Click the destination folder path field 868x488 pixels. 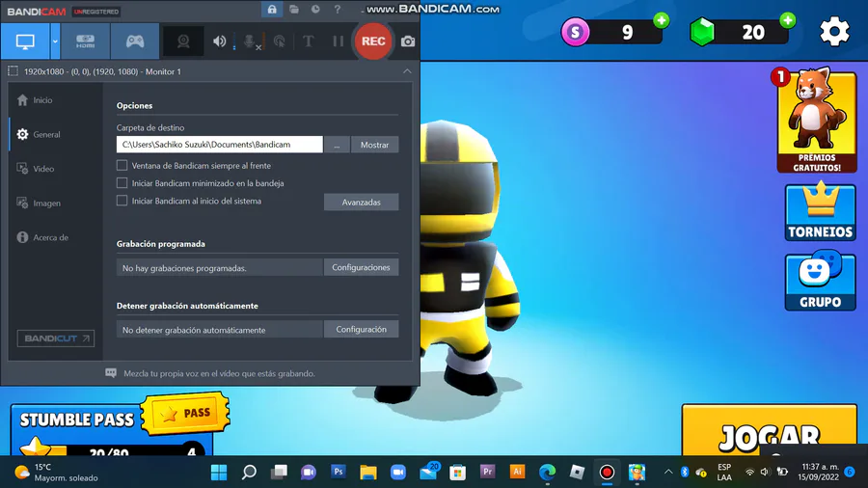[219, 145]
